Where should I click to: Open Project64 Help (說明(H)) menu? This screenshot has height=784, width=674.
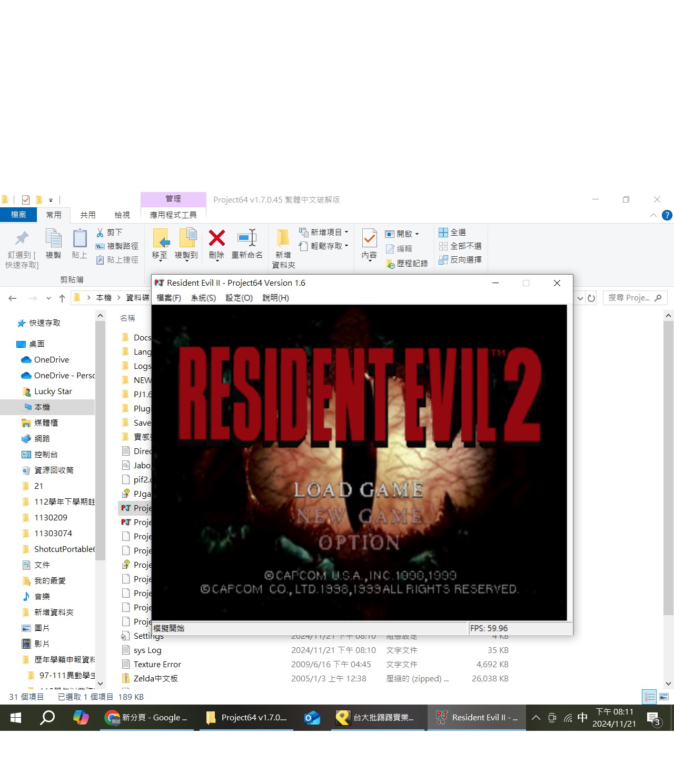pos(275,298)
